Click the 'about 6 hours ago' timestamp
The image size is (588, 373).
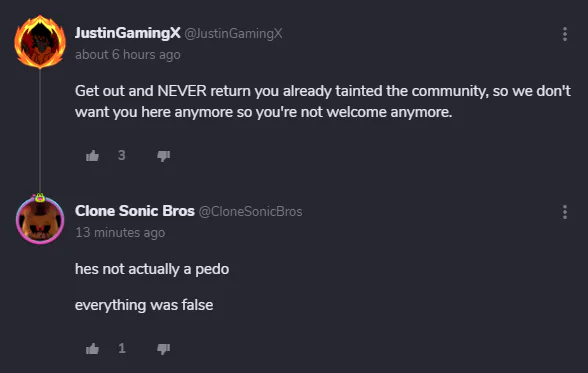click(128, 55)
